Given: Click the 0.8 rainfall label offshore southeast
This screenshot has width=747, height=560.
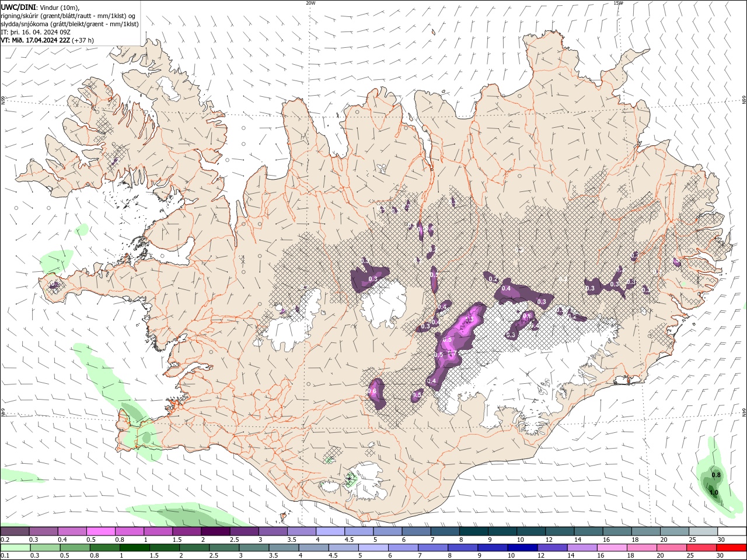Looking at the screenshot, I should [x=716, y=475].
